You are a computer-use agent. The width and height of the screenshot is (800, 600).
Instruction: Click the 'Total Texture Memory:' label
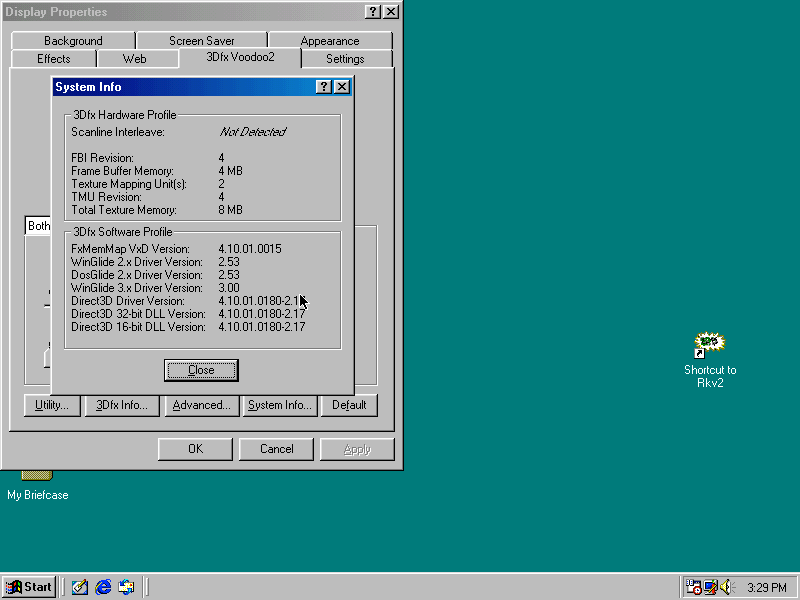click(124, 210)
